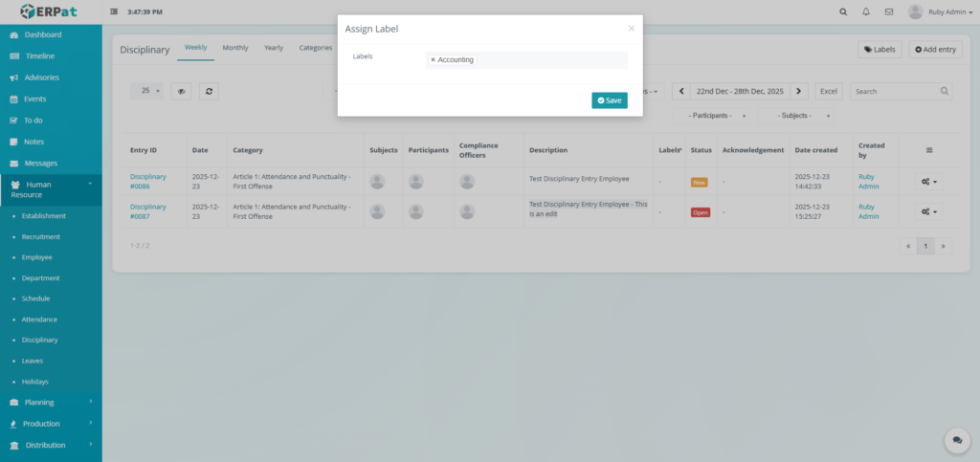
Task: Expand the Planning sidebar section
Action: [x=51, y=402]
